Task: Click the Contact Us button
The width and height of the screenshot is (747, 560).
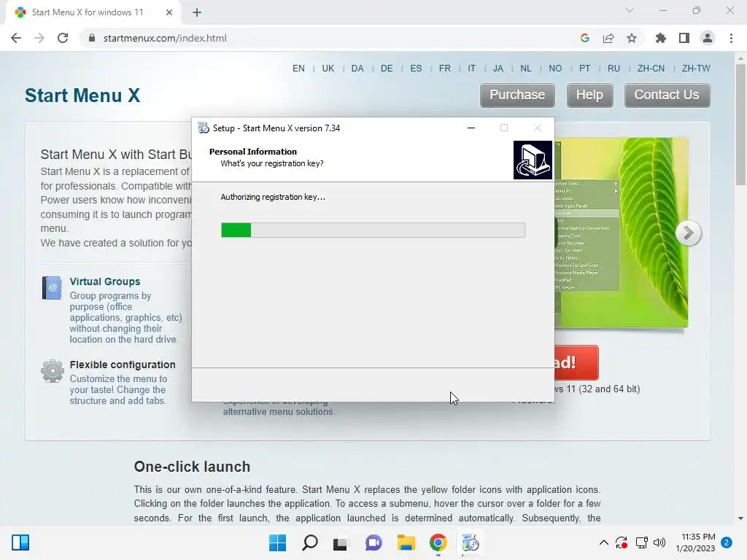Action: [x=667, y=96]
